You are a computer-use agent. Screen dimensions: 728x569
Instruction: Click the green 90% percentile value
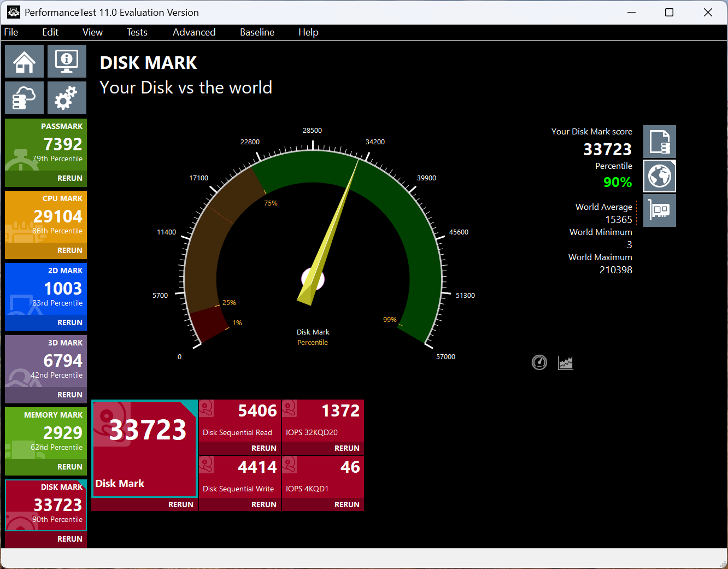[618, 182]
